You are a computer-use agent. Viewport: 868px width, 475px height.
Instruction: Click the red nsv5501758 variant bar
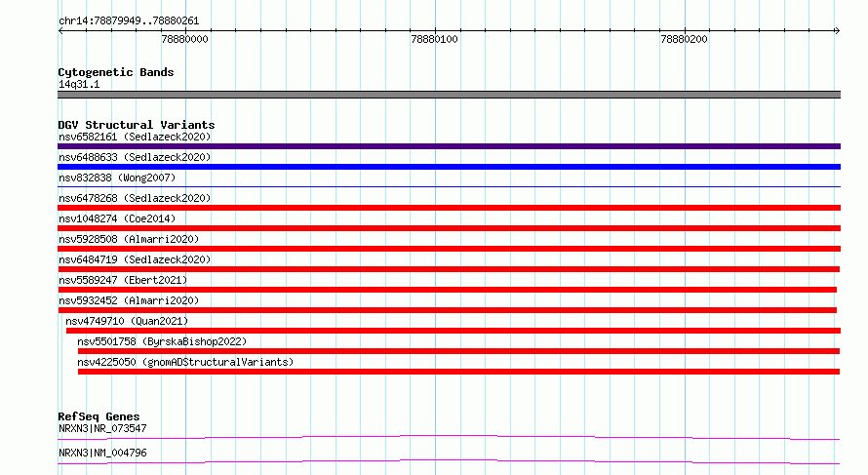coord(459,351)
